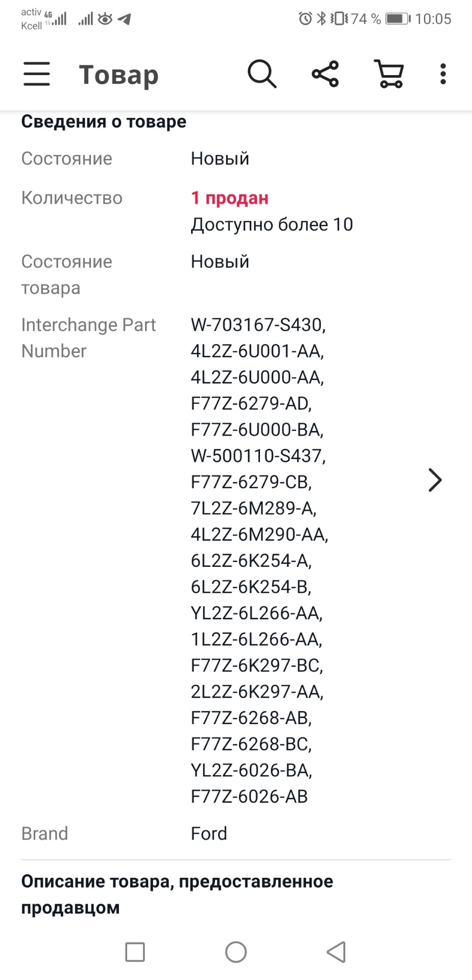Share this product listing

325,74
